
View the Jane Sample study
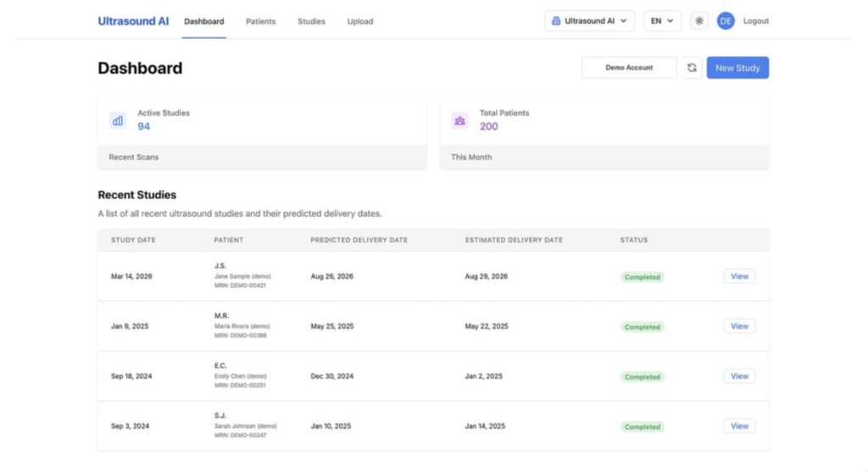click(739, 276)
